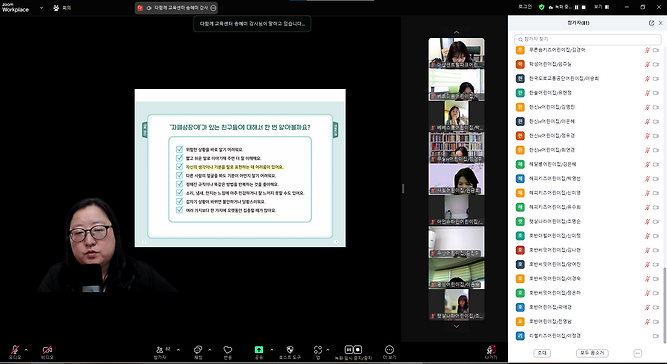
Task: Click the 초대 invite button
Action: pyautogui.click(x=542, y=353)
